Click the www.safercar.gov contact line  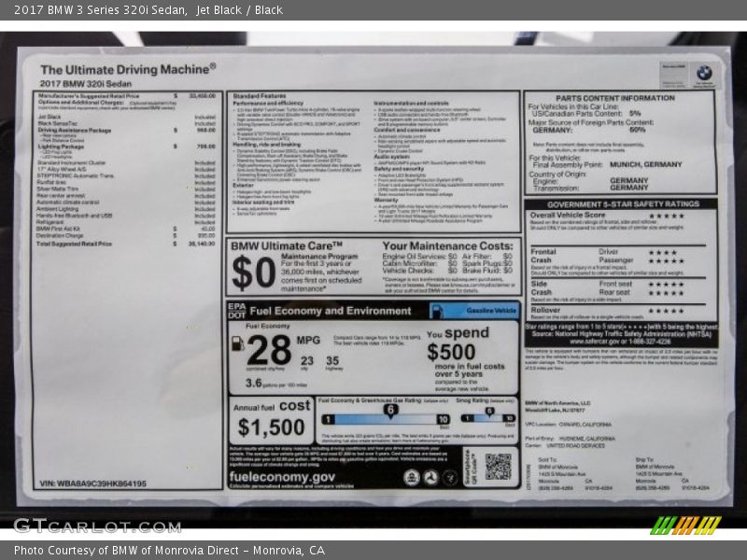(x=620, y=342)
